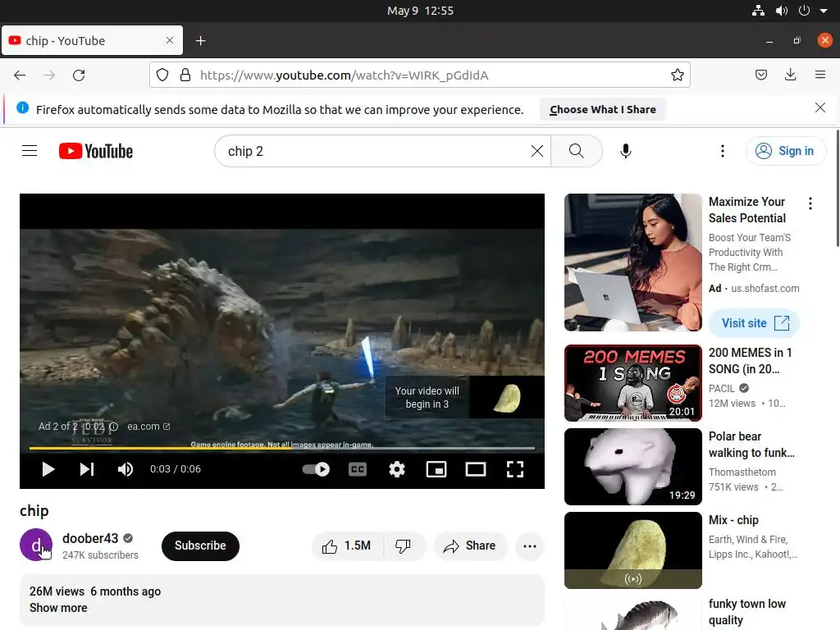Click Choose What I Share button
Image resolution: width=840 pixels, height=630 pixels.
point(603,109)
